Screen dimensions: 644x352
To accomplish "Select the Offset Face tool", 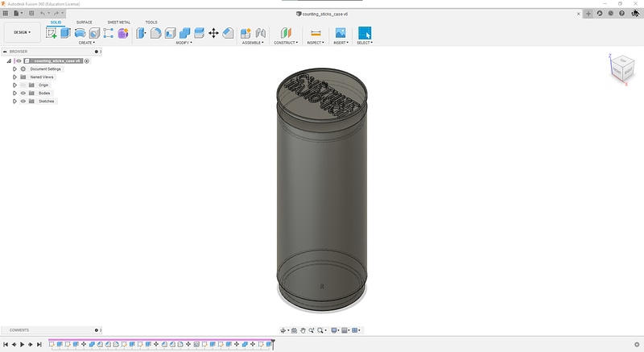I will (x=199, y=33).
